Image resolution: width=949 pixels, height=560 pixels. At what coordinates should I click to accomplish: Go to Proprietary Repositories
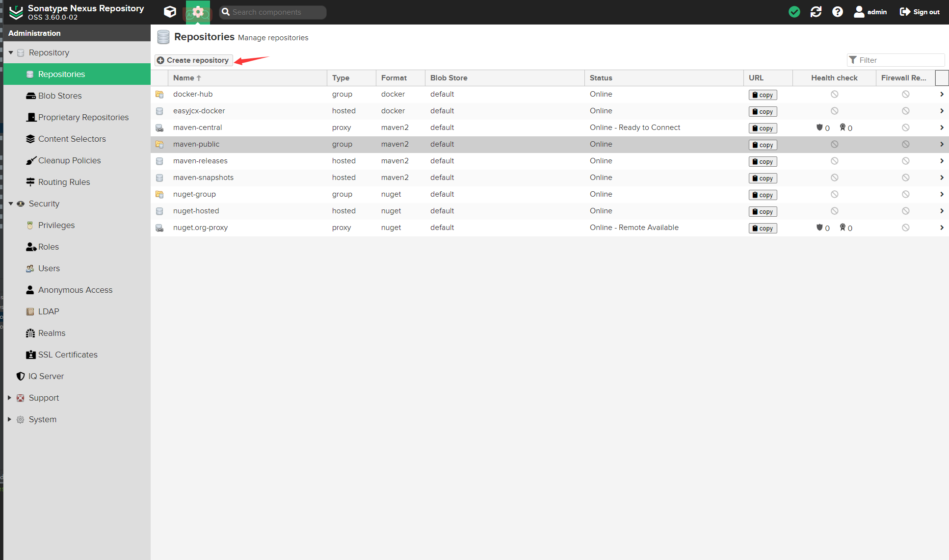[x=77, y=117]
